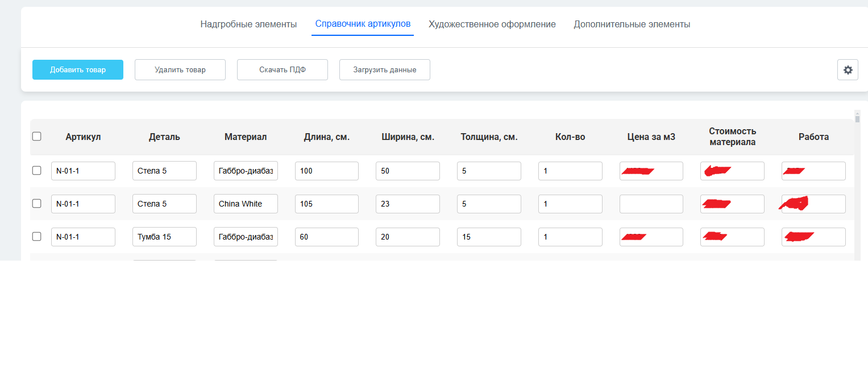This screenshot has height=371, width=868.
Task: Click the width field with value 23
Action: 408,204
